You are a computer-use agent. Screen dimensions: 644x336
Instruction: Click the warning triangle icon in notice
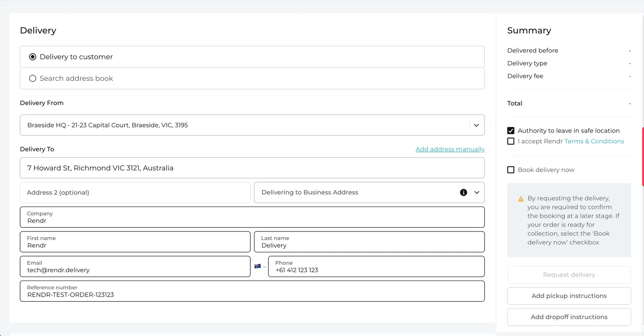click(521, 199)
